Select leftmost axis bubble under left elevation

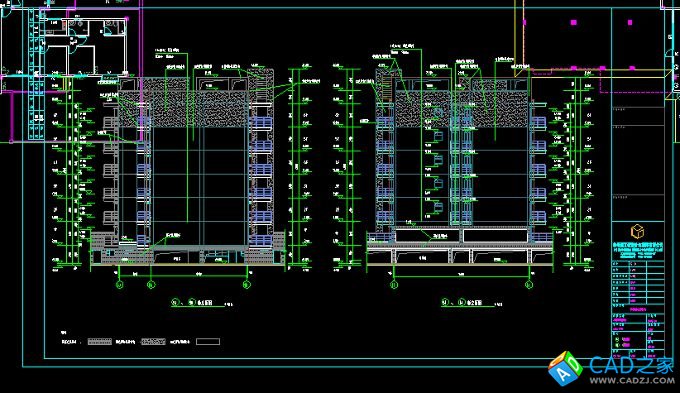pos(120,285)
